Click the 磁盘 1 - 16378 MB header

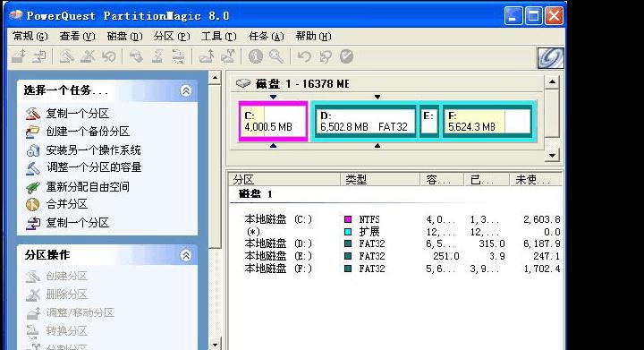[302, 84]
